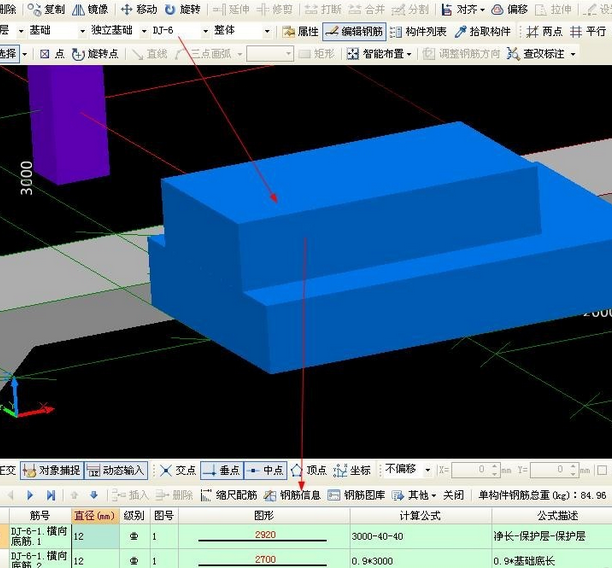Select the Offset (偏移) tool

coord(510,9)
